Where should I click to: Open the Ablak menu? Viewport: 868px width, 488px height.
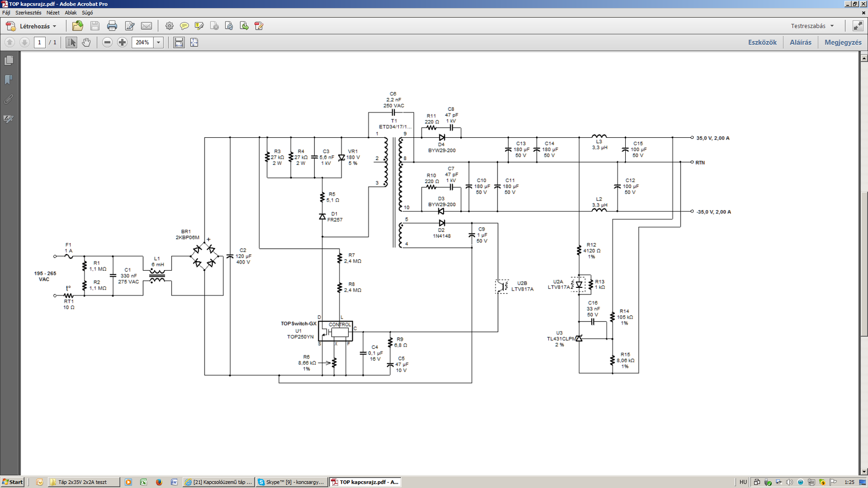(71, 13)
